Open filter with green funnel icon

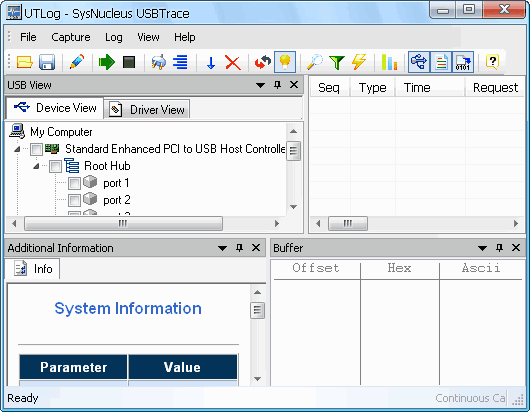(337, 63)
